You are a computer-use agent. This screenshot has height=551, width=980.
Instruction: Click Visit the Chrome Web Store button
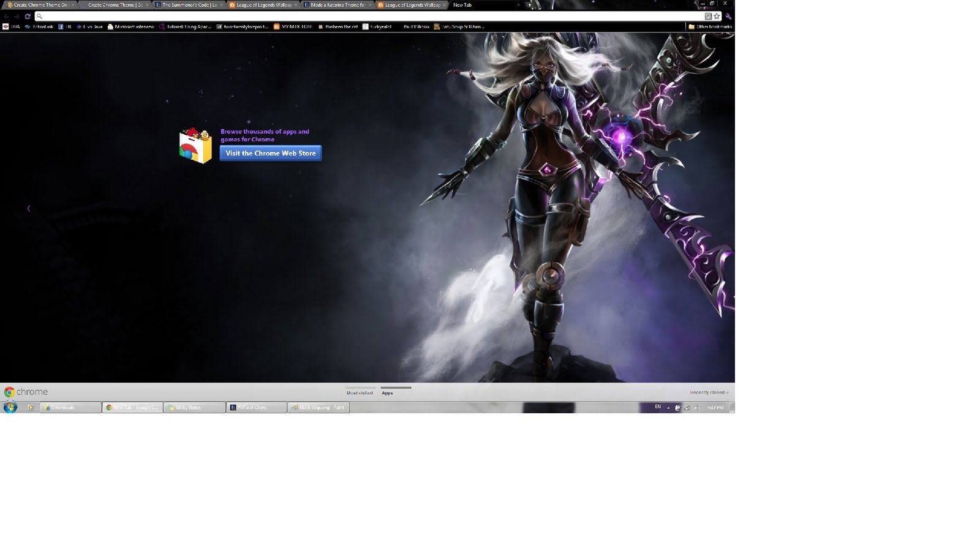point(271,153)
